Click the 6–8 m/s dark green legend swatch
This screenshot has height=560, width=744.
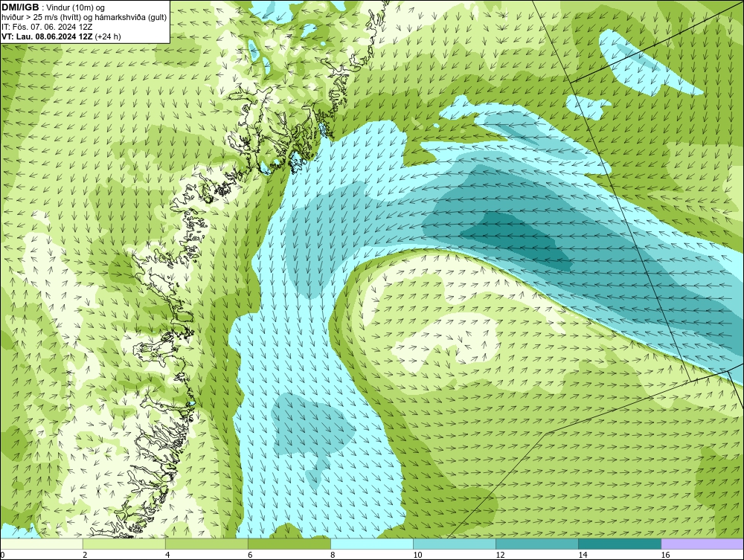[x=289, y=544]
